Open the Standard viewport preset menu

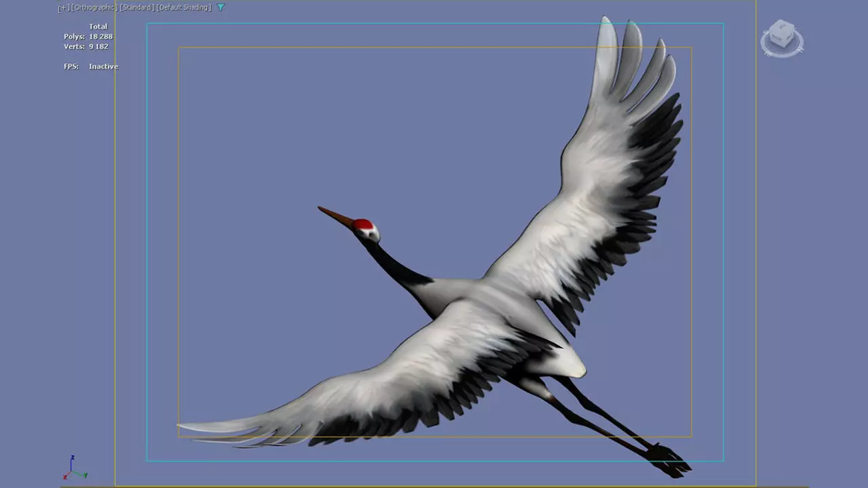137,7
